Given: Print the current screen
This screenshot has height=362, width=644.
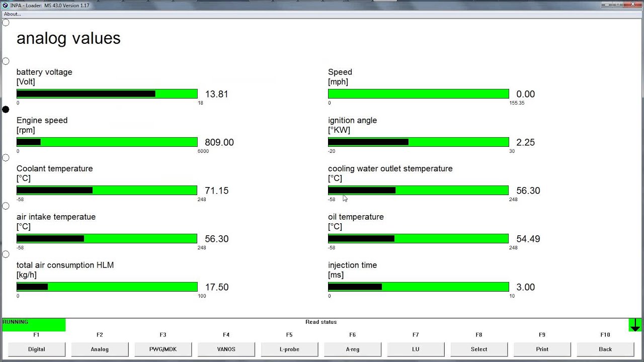Looking at the screenshot, I should (542, 349).
